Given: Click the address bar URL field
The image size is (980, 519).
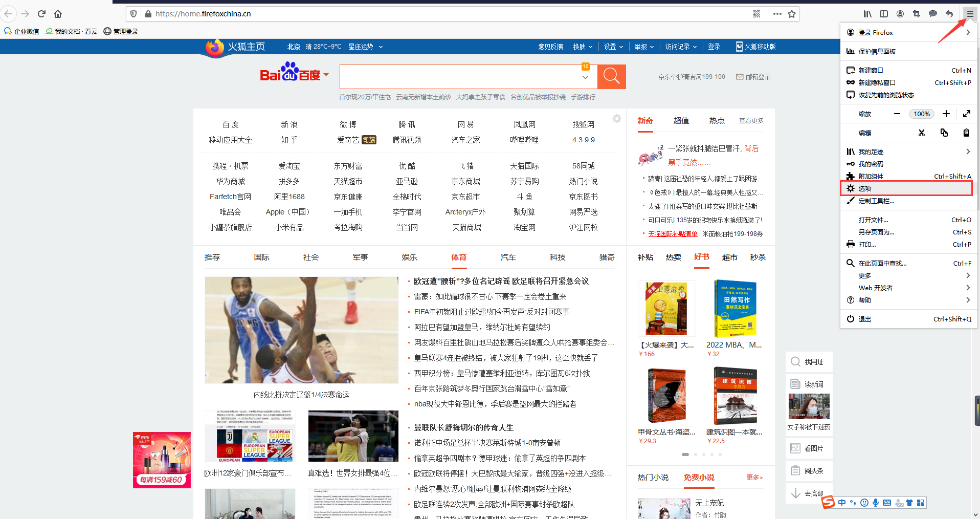Looking at the screenshot, I should [450, 14].
